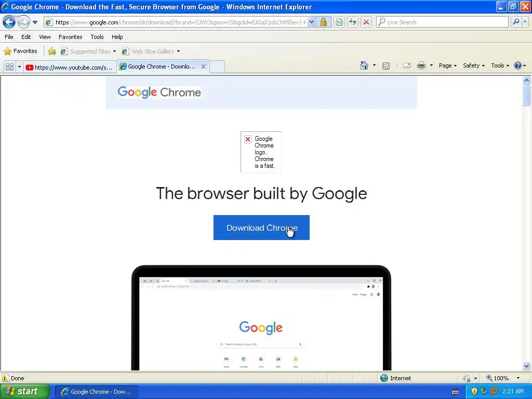Image resolution: width=532 pixels, height=399 pixels.
Task: Switch to the YouTube tab
Action: [x=70, y=67]
